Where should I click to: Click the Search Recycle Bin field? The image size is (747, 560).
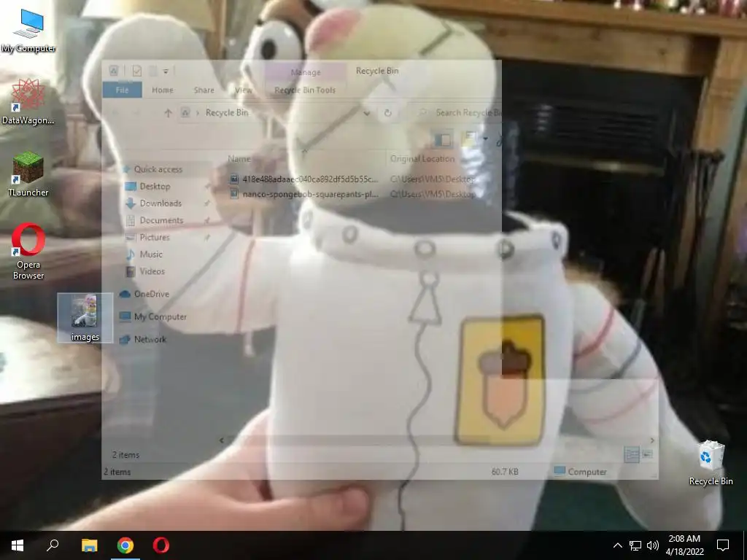coord(458,113)
